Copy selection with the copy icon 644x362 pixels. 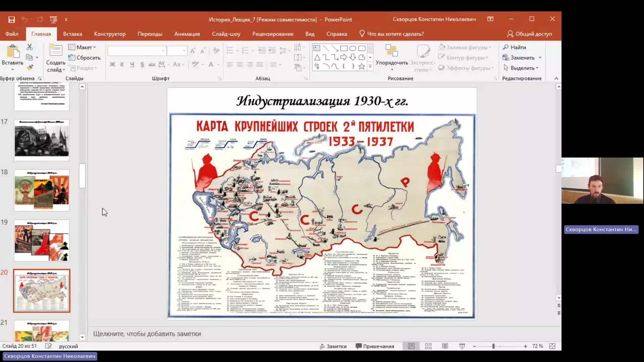tap(30, 57)
